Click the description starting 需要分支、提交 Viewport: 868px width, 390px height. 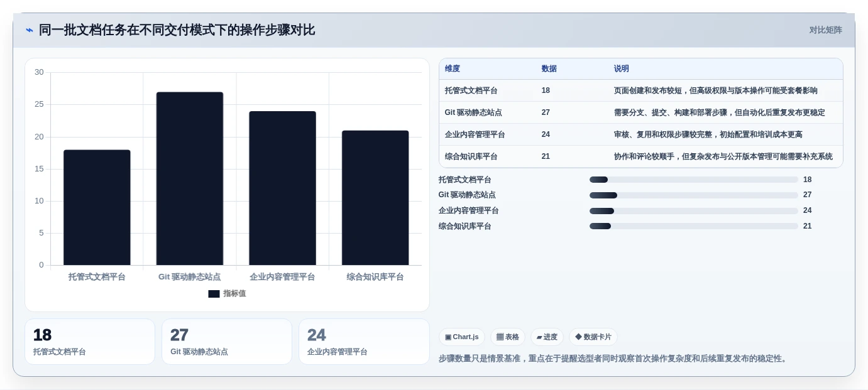click(720, 112)
